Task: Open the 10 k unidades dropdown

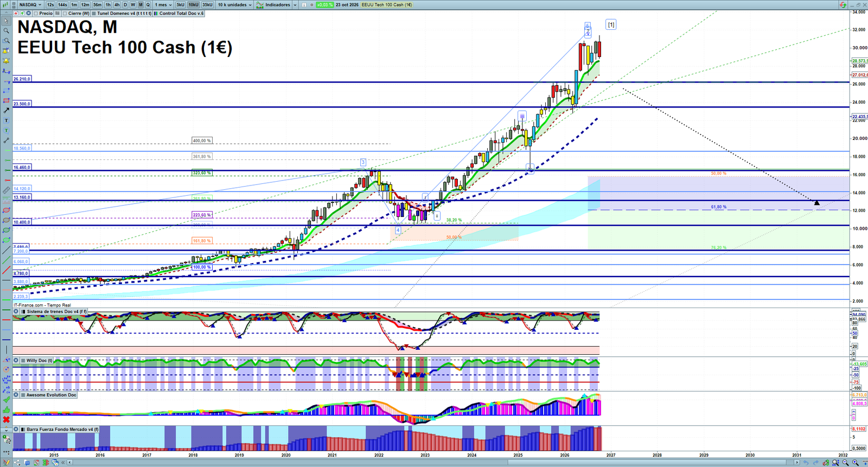Action: click(235, 5)
